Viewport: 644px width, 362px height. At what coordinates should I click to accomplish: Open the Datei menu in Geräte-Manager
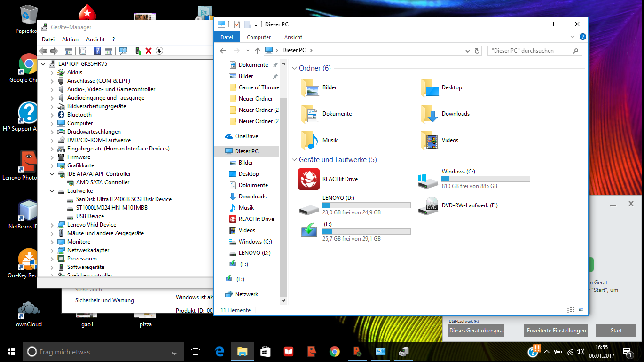48,39
